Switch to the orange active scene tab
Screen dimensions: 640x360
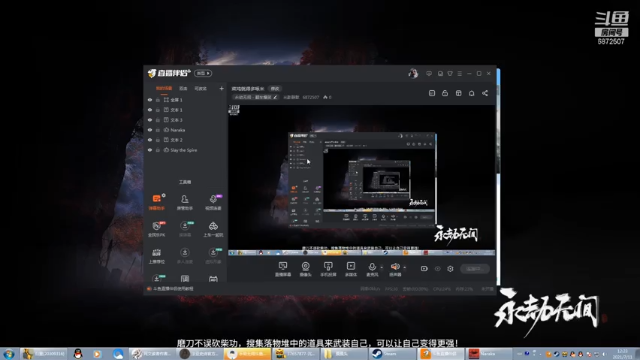click(164, 89)
